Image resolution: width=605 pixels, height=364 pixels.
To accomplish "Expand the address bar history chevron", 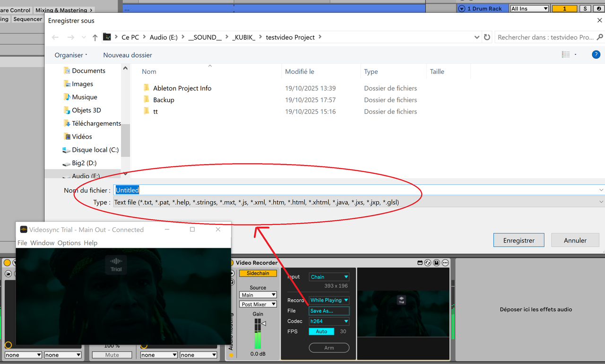I will [x=476, y=37].
